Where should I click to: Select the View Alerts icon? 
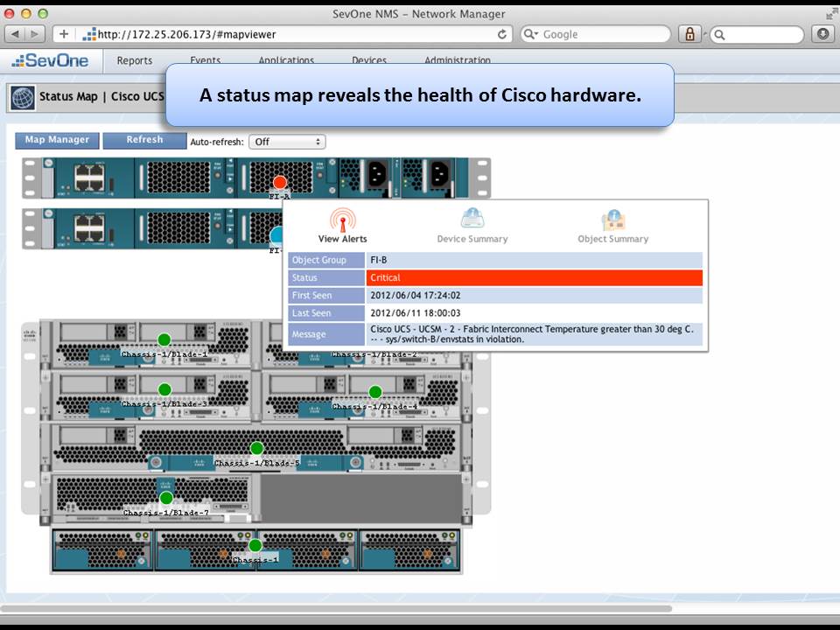(x=343, y=223)
